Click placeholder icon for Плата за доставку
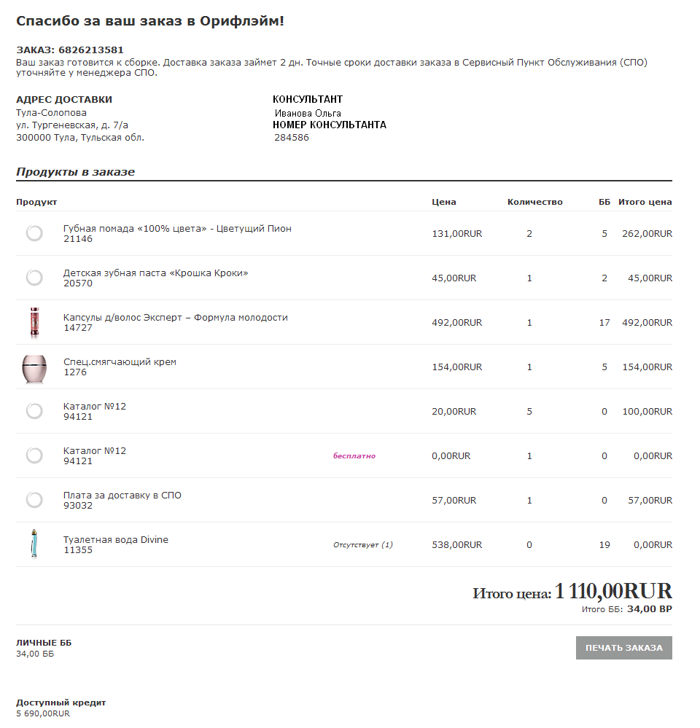The width and height of the screenshot is (700, 728). coord(34,500)
